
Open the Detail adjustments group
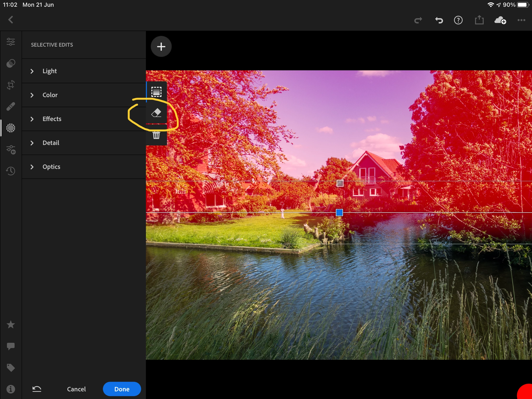click(51, 143)
